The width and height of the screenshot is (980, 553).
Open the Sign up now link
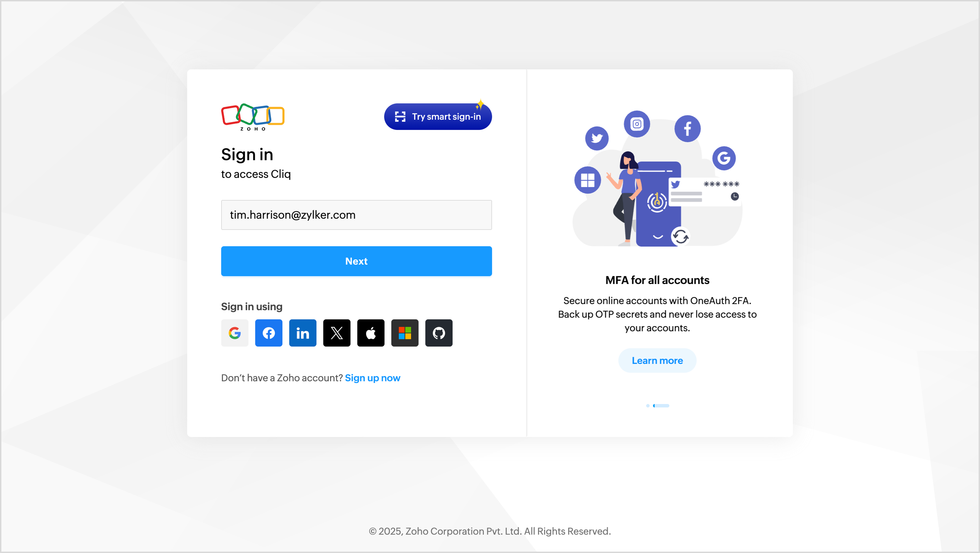click(x=373, y=378)
